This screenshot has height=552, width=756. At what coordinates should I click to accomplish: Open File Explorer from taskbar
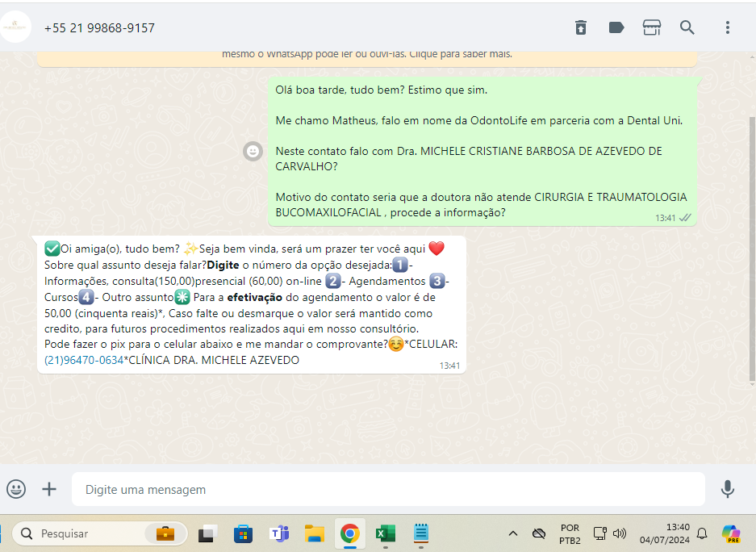(315, 533)
